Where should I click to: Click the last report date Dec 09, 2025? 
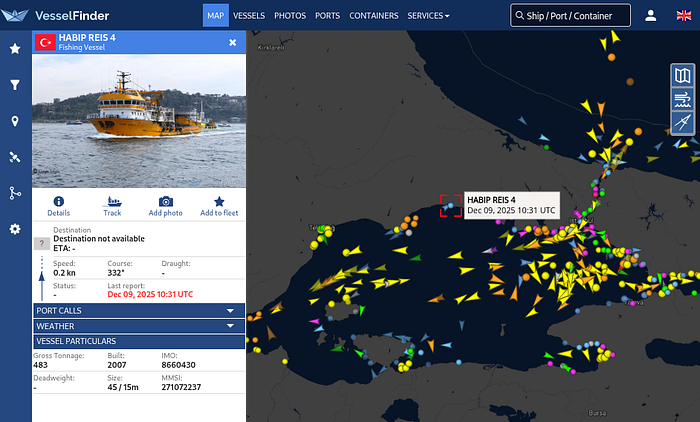point(150,294)
